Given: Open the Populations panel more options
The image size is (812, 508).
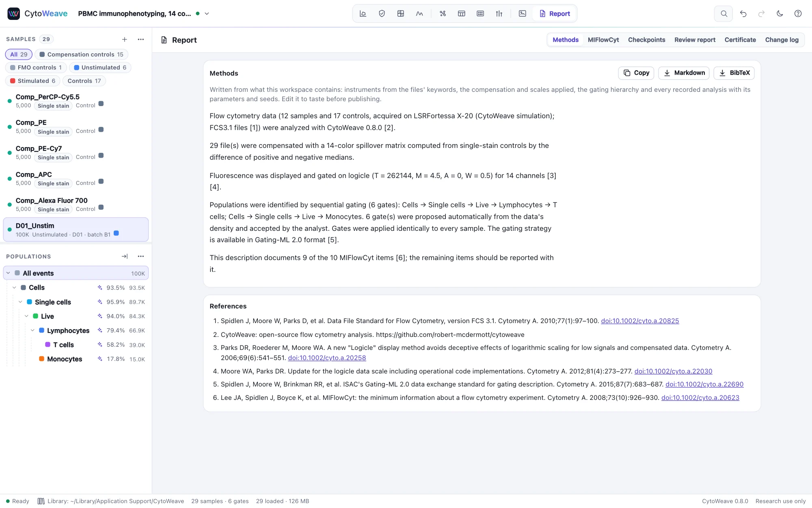Looking at the screenshot, I should pyautogui.click(x=141, y=256).
